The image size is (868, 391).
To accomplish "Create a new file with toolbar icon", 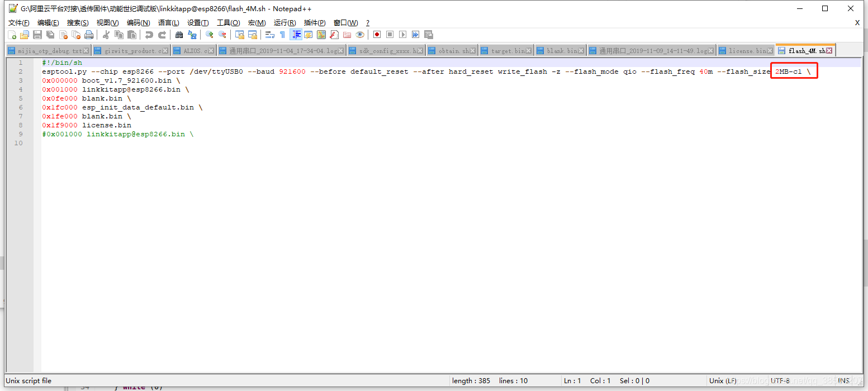I will pos(12,35).
